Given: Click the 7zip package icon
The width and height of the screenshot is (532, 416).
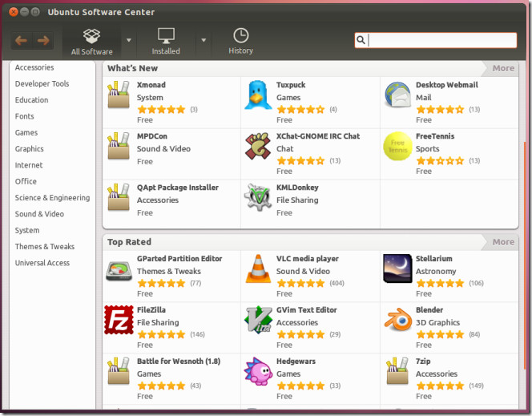Looking at the screenshot, I should pos(397,371).
